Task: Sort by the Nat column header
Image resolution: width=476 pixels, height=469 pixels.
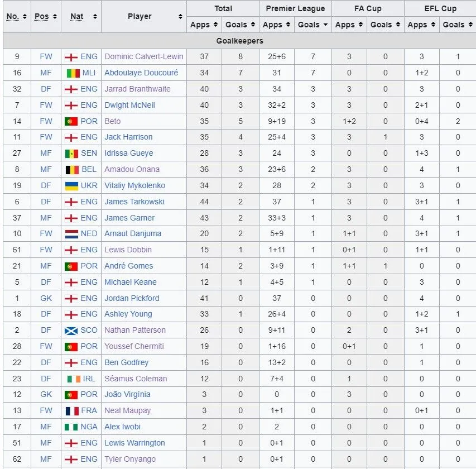Action: coord(81,16)
